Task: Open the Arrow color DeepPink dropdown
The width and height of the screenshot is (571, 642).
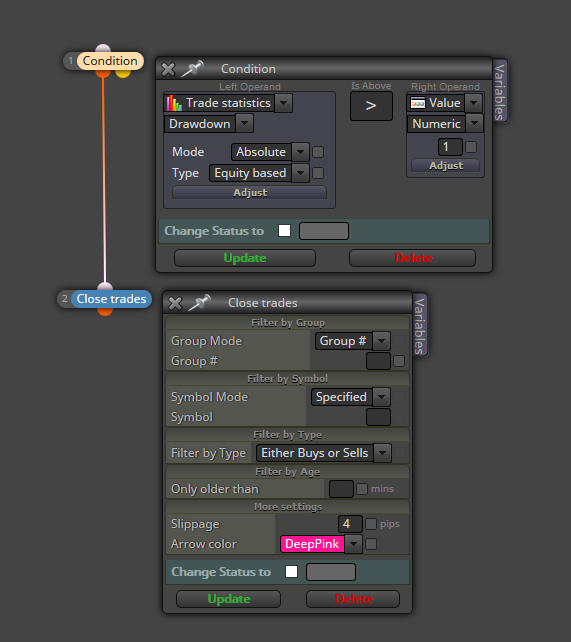Action: 354,544
